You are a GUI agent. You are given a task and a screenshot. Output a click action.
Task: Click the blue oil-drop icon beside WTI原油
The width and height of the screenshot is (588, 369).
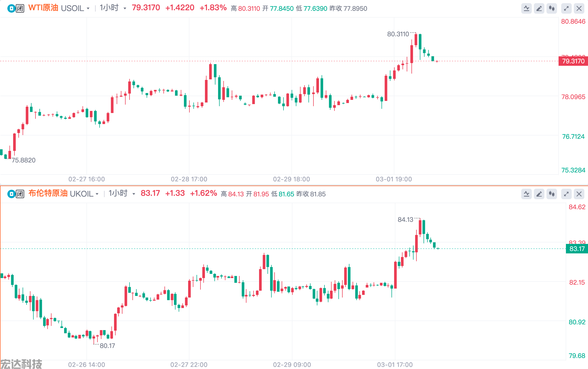click(11, 9)
